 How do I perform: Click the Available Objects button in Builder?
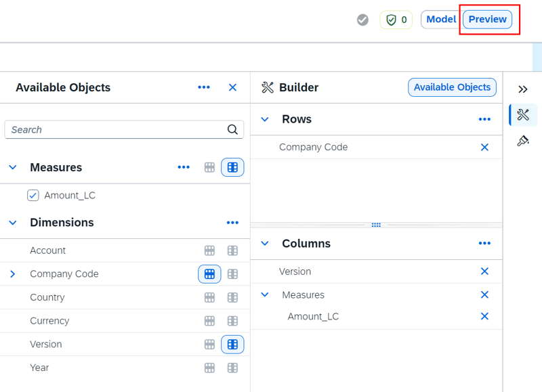coord(452,87)
